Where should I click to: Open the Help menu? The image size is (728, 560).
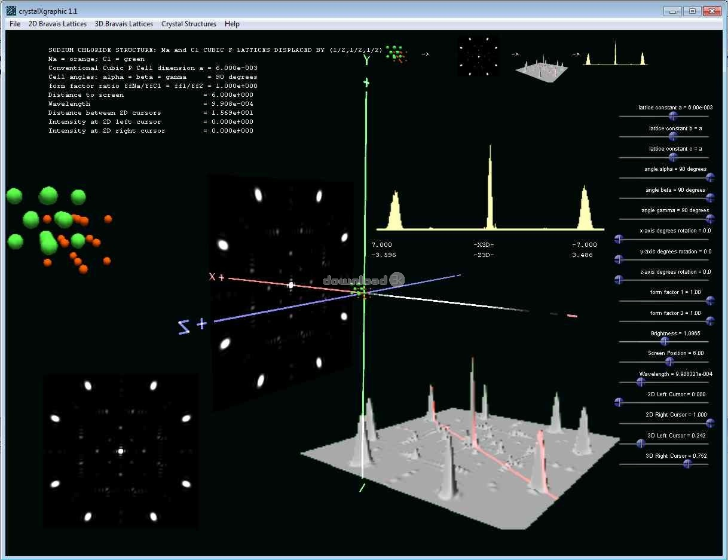coord(232,24)
